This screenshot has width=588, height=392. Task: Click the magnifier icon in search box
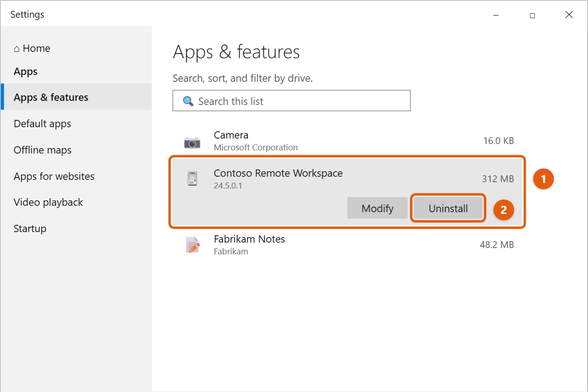point(188,101)
